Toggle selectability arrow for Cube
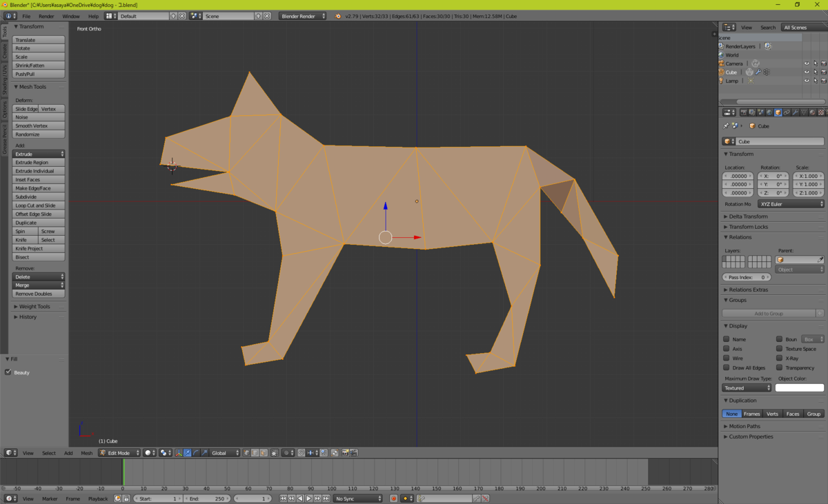 (x=815, y=72)
